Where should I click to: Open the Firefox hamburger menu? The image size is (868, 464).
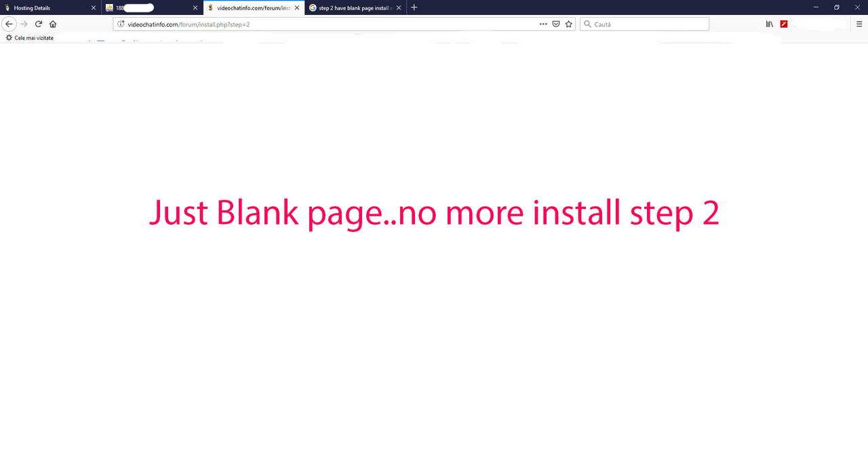point(859,24)
